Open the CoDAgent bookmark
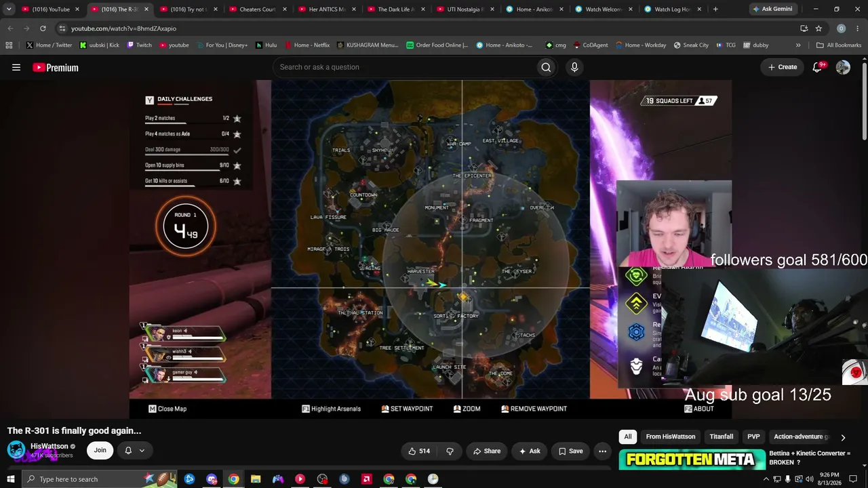The image size is (868, 488). click(x=590, y=45)
